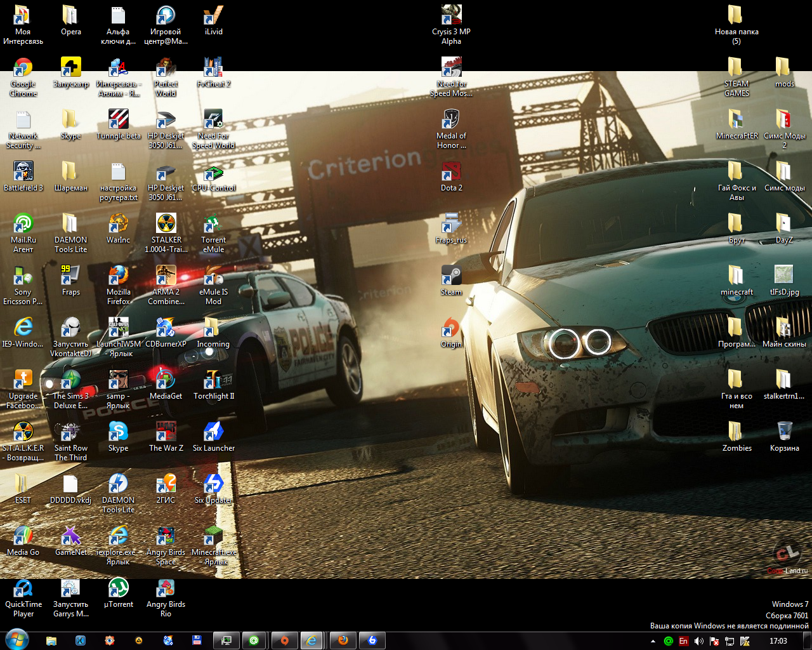Open STEAM GAMES folder
Viewport: 812px width, 650px height.
point(737,67)
